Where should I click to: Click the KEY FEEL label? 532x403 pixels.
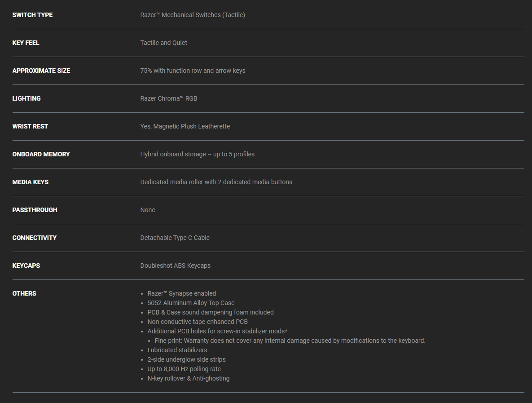point(26,43)
